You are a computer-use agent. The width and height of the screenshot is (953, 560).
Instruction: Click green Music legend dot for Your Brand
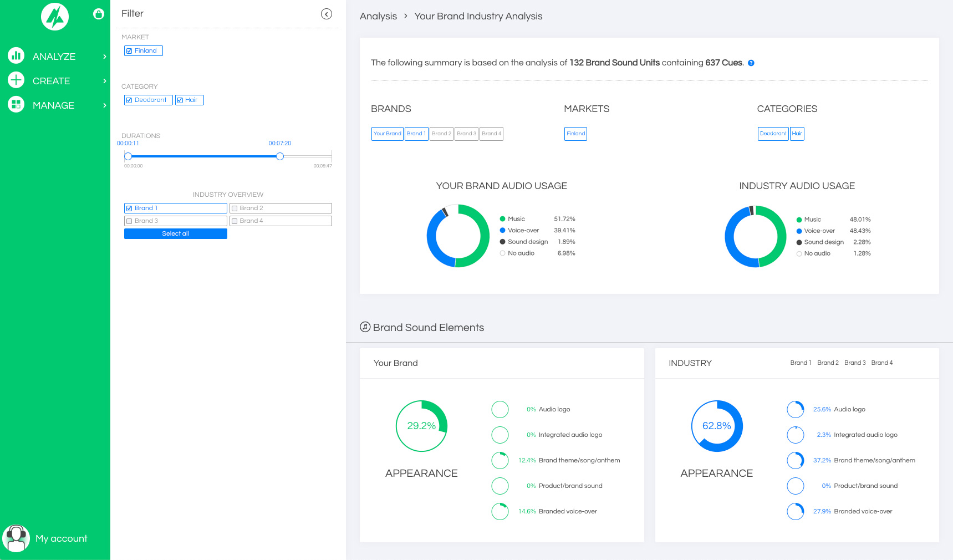coord(502,219)
